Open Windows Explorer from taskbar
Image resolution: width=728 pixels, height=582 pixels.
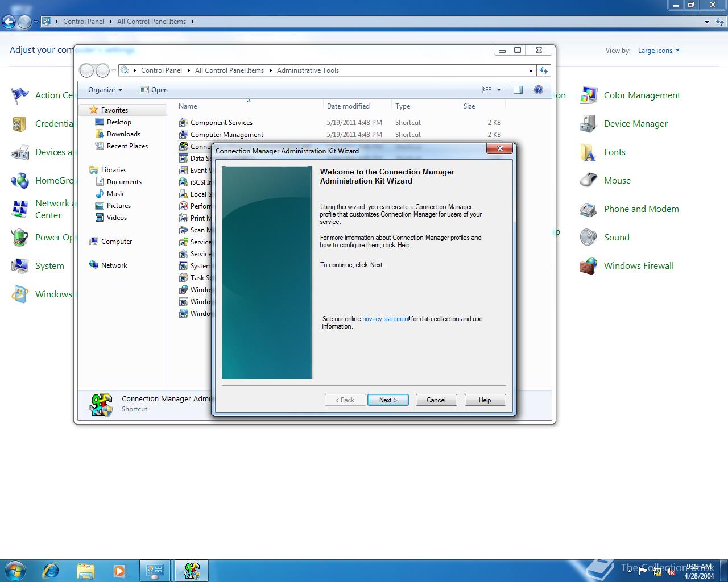pyautogui.click(x=86, y=571)
